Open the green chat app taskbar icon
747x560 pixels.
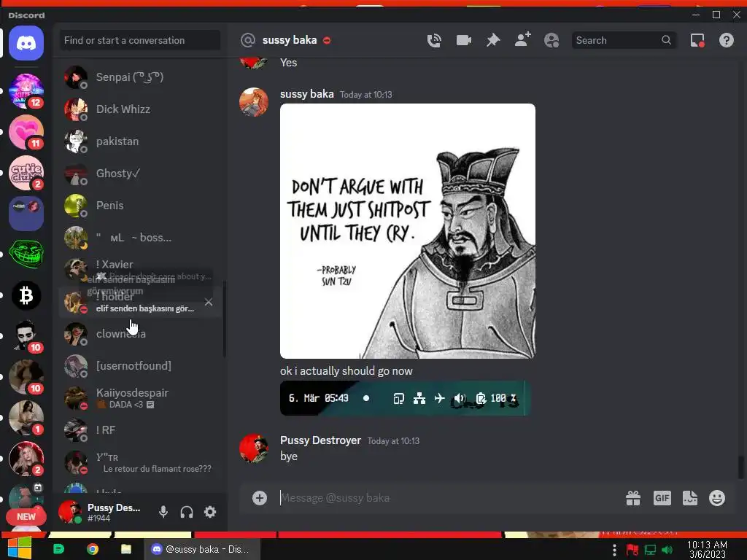[x=58, y=549]
